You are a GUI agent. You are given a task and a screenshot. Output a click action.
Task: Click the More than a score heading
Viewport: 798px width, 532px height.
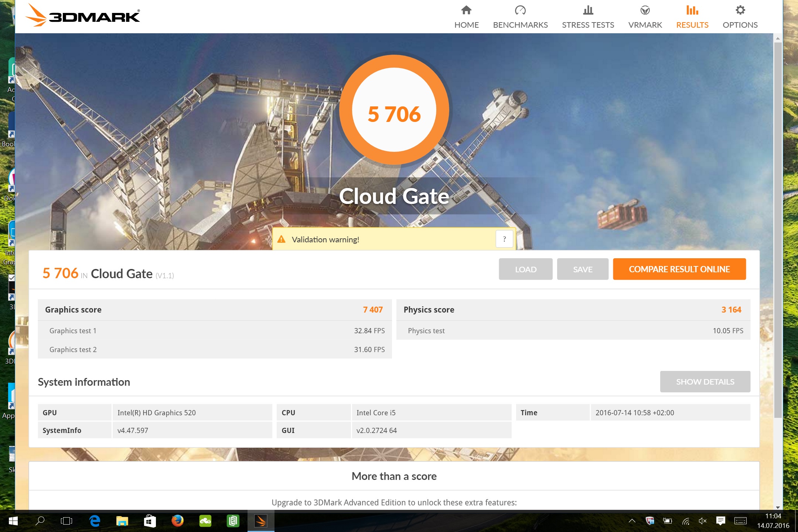click(x=394, y=476)
